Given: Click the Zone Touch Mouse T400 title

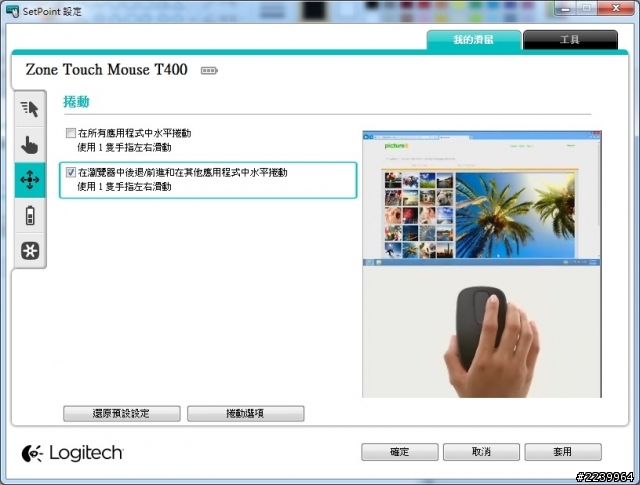Looking at the screenshot, I should pyautogui.click(x=107, y=69).
